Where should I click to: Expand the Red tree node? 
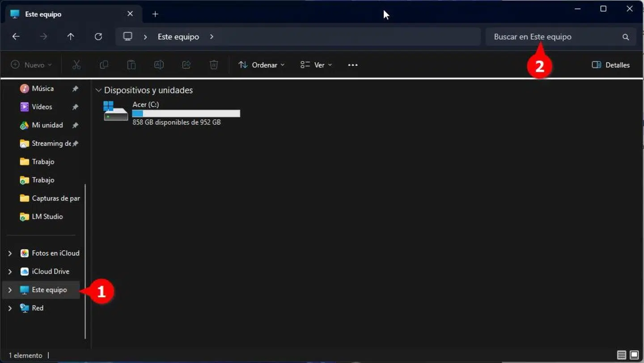pyautogui.click(x=10, y=308)
